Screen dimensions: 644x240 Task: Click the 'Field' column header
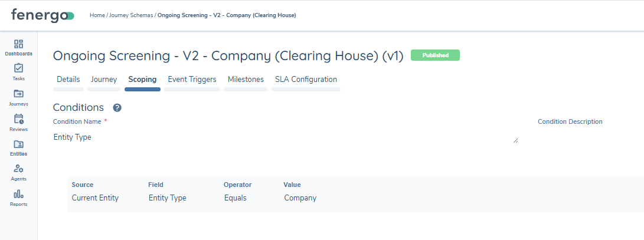[156, 185]
